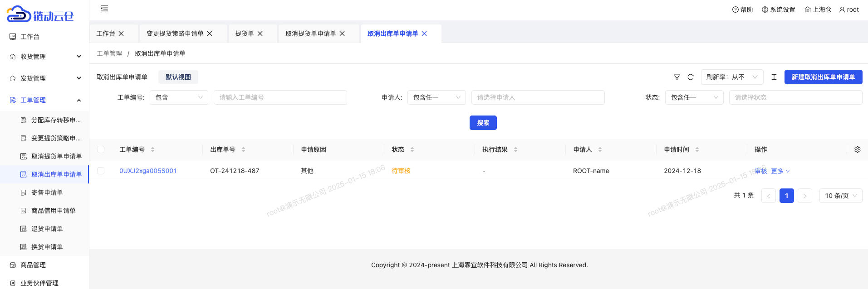Click the 请输入工单编号 input field
Viewport: 868px width, 289px height.
coord(280,97)
